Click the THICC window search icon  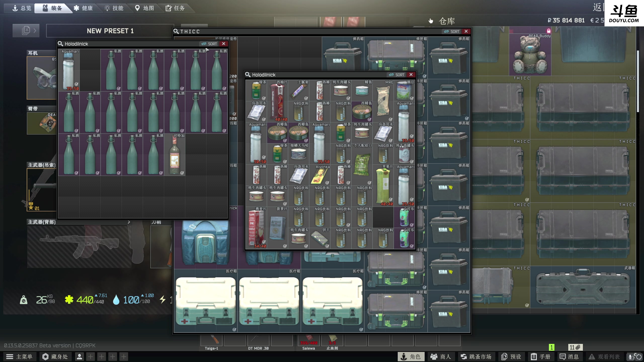176,31
